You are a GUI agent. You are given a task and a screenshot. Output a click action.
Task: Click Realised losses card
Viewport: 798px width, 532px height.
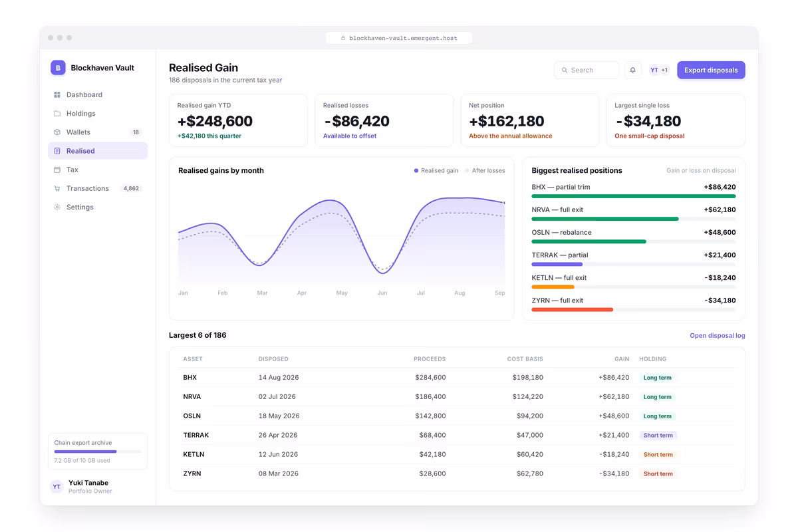point(384,120)
